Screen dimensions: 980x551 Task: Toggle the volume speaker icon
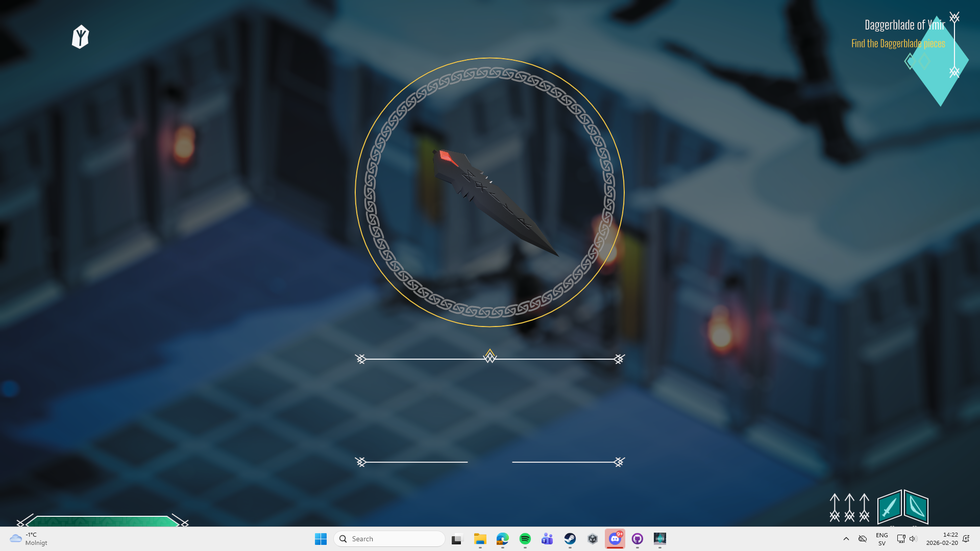(x=913, y=539)
